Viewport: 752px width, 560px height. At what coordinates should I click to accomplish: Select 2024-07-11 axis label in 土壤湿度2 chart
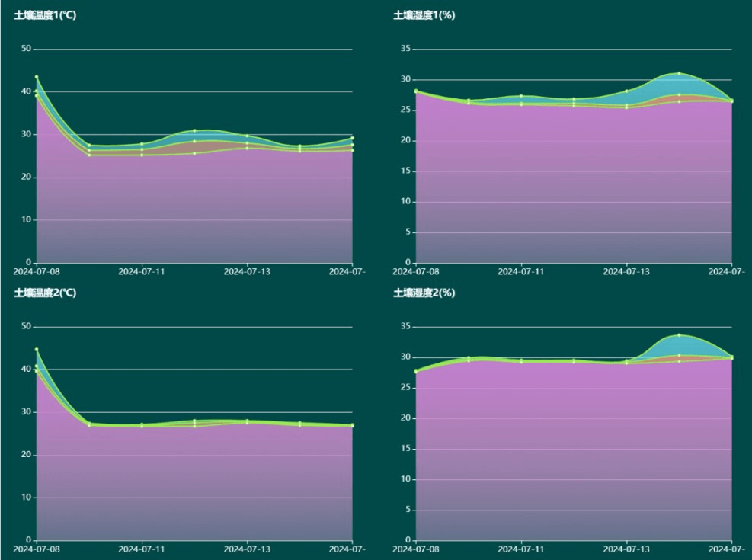click(521, 549)
